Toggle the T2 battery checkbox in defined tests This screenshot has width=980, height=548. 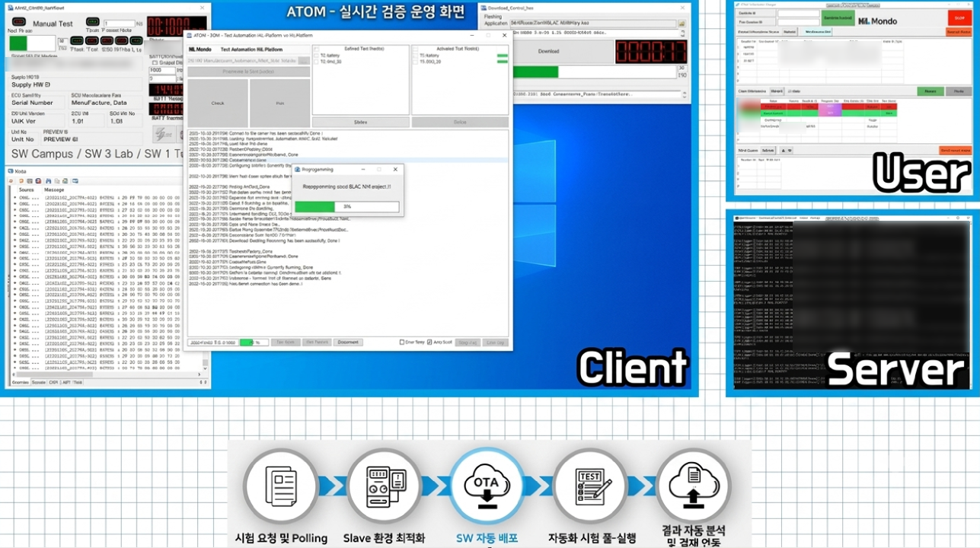point(317,56)
